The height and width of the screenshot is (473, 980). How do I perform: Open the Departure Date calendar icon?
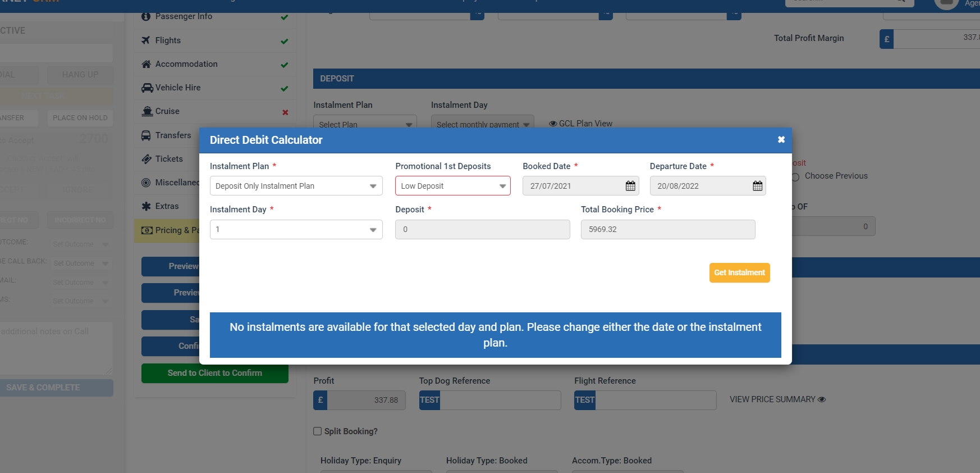[x=757, y=186]
